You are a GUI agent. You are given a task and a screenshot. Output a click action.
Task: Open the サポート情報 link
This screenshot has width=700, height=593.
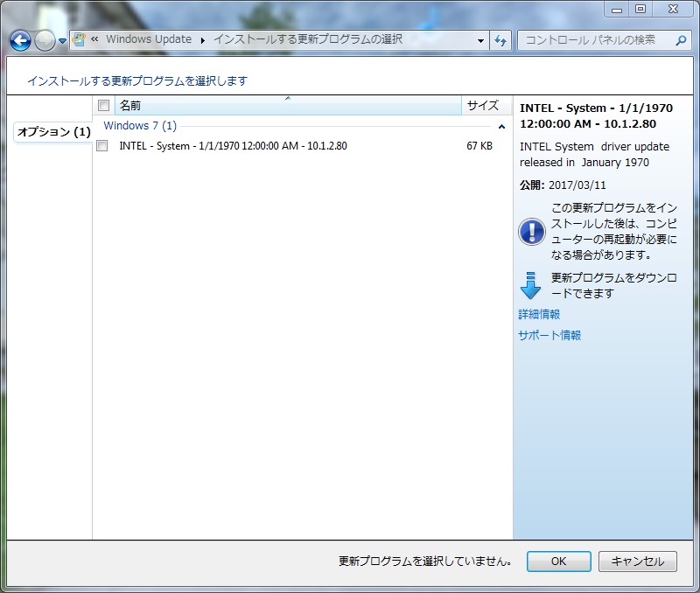pos(549,335)
